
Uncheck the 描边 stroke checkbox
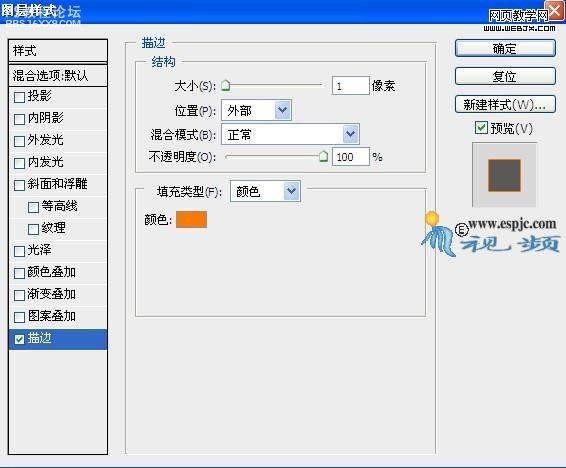pyautogui.click(x=19, y=339)
